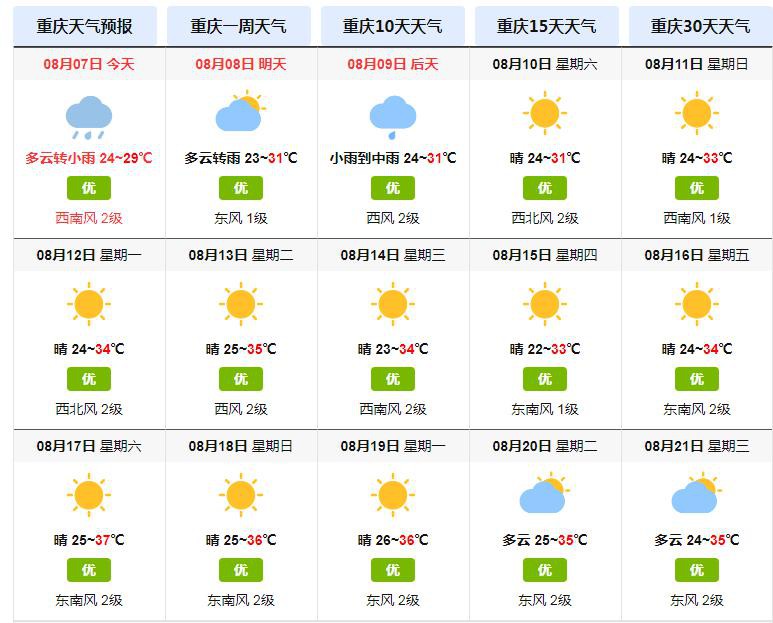Screen dimensions: 773x623
Task: Open the 重庆天气预报 tab
Action: (x=85, y=26)
